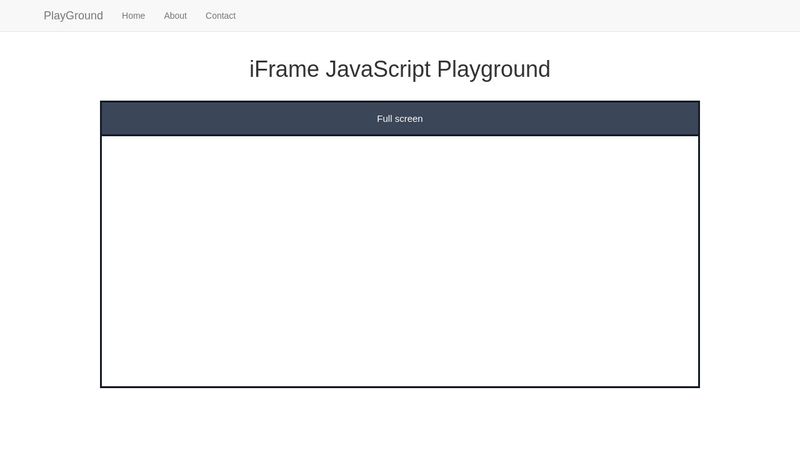
Task: Click the bottom border of the iframe box
Action: pos(399,387)
